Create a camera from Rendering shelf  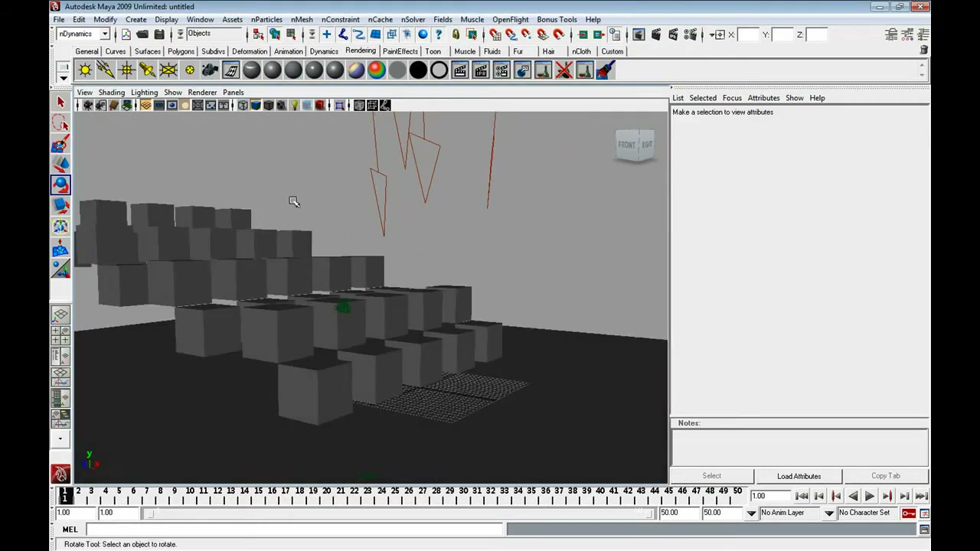[x=210, y=70]
